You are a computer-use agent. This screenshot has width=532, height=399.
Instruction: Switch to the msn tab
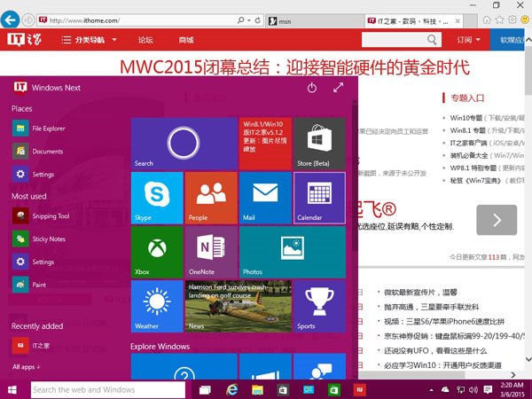[x=315, y=21]
